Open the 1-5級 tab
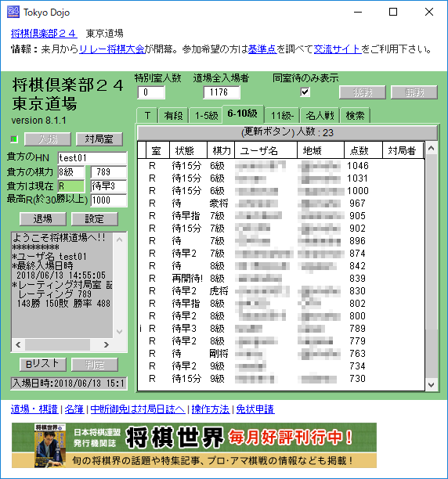The height and width of the screenshot is (479, 448). click(206, 116)
